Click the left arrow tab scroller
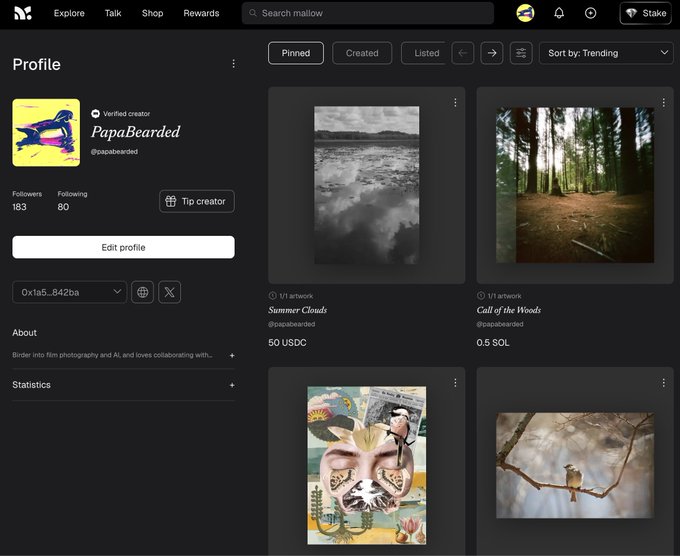The image size is (680, 556). (463, 53)
